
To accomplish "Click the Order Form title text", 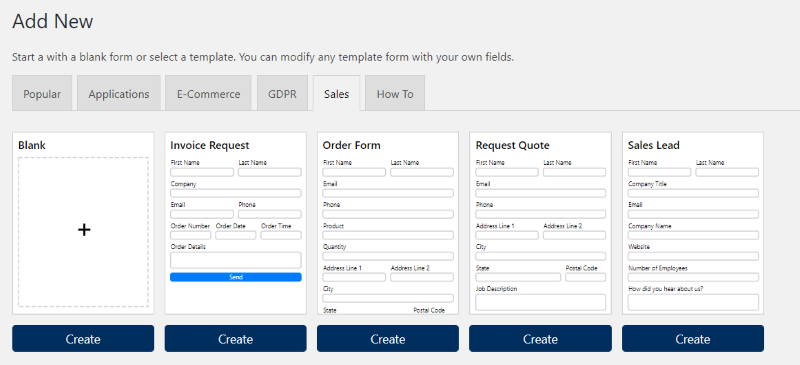I will 352,145.
